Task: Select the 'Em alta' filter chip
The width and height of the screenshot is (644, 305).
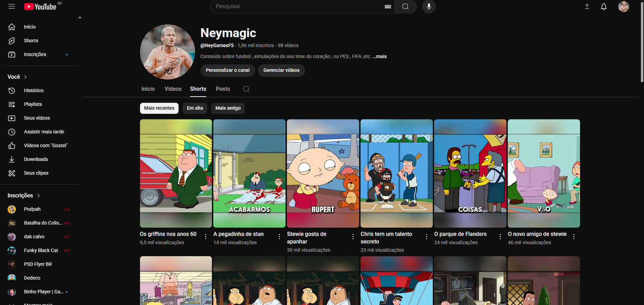Action: pos(195,108)
